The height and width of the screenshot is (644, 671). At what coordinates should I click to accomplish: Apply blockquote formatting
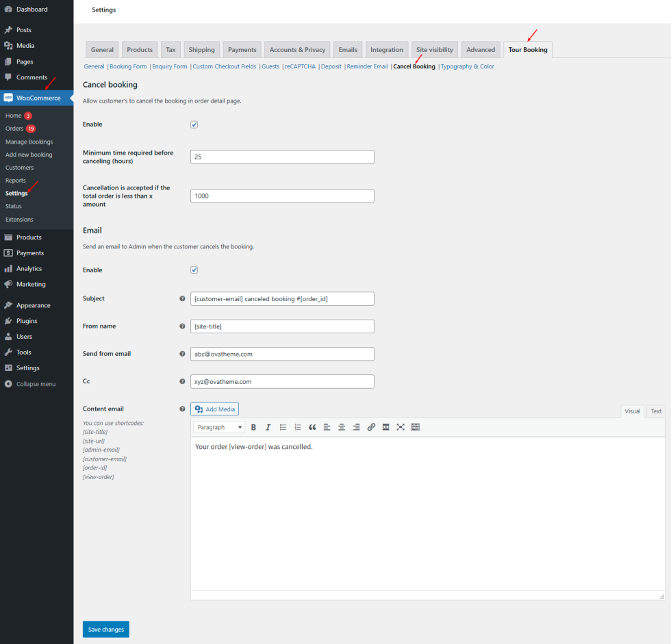click(x=312, y=427)
